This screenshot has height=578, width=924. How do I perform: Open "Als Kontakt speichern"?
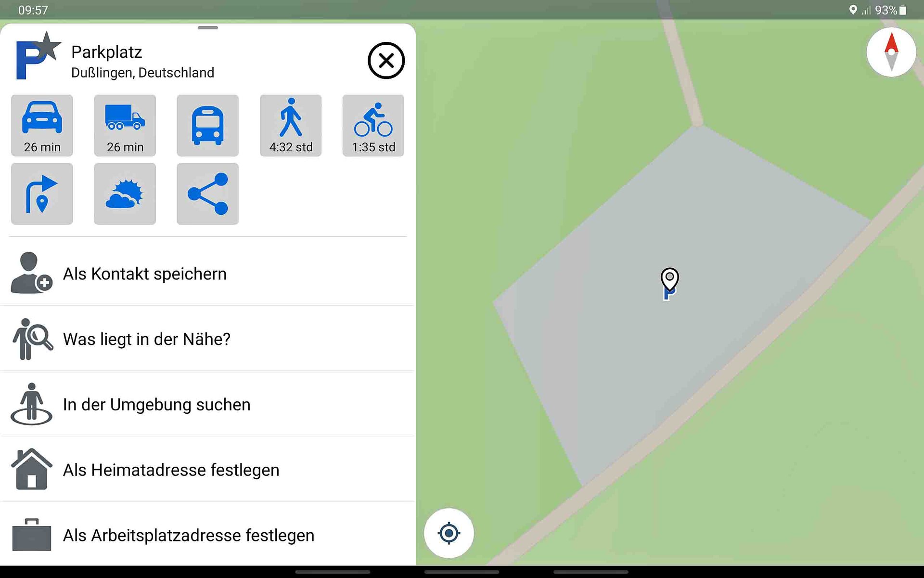[x=208, y=274]
